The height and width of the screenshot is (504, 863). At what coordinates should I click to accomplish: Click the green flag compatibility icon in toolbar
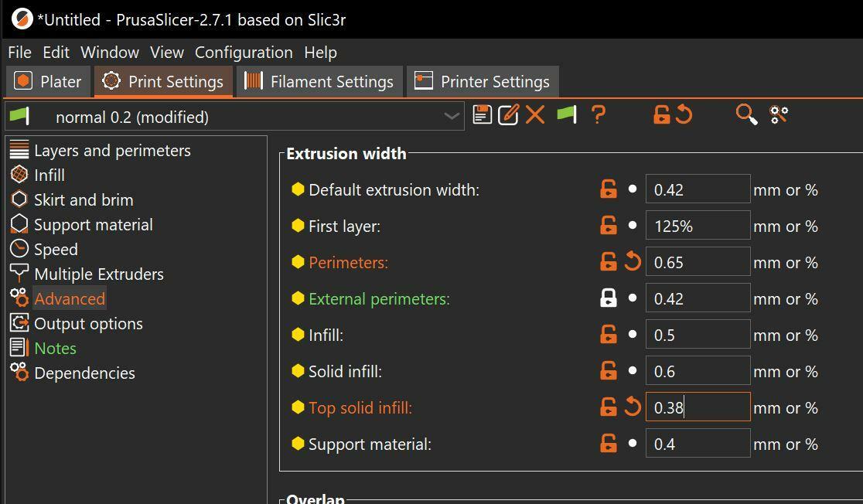pyautogui.click(x=567, y=115)
